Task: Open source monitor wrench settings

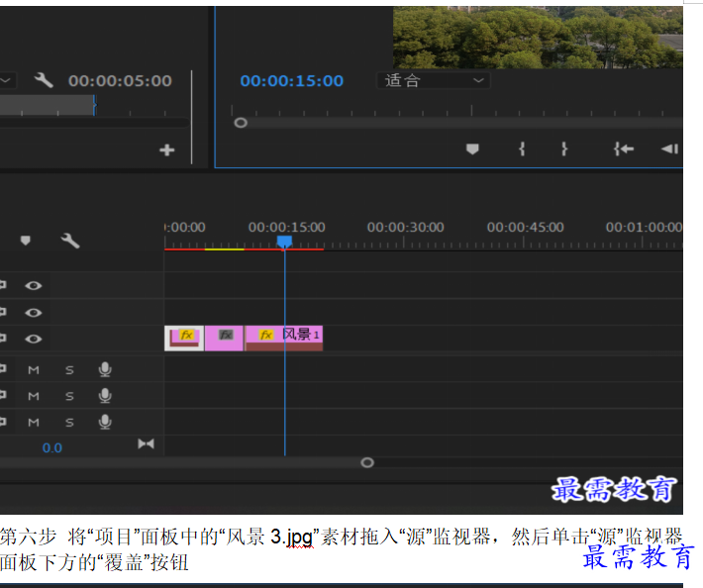Action: coord(44,80)
